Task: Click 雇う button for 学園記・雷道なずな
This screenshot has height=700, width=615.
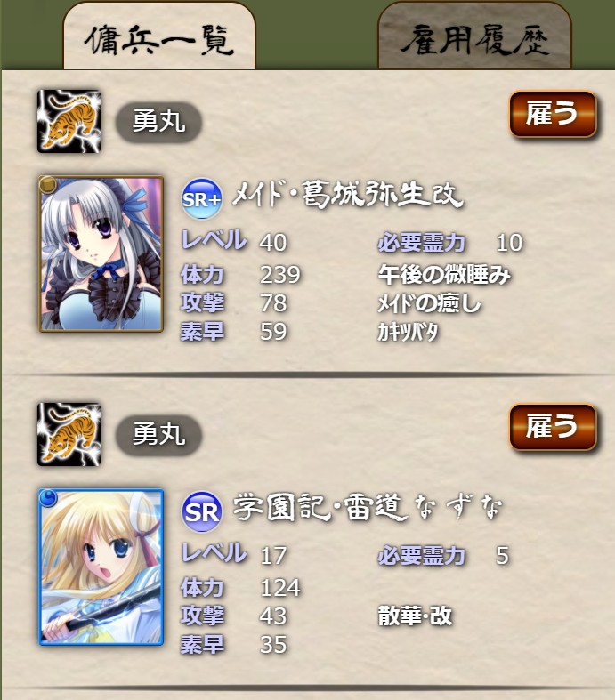Action: pos(553,427)
